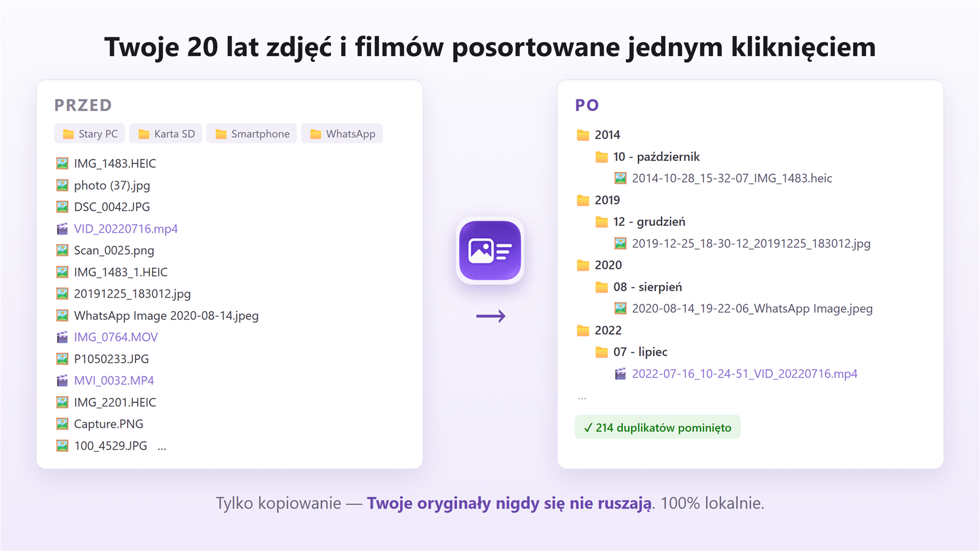
Task: Select the file name IMG_2201.HEIC
Action: tap(115, 402)
